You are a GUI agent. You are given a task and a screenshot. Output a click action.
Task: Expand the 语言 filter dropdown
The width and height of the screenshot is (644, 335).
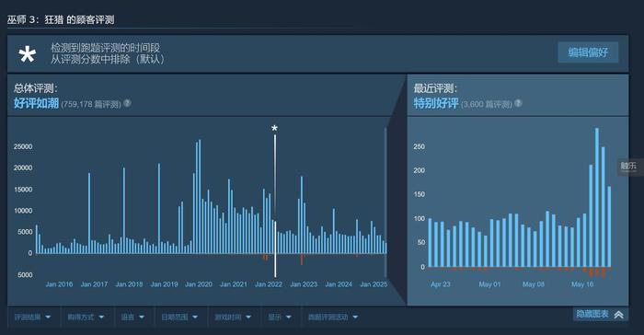132,317
